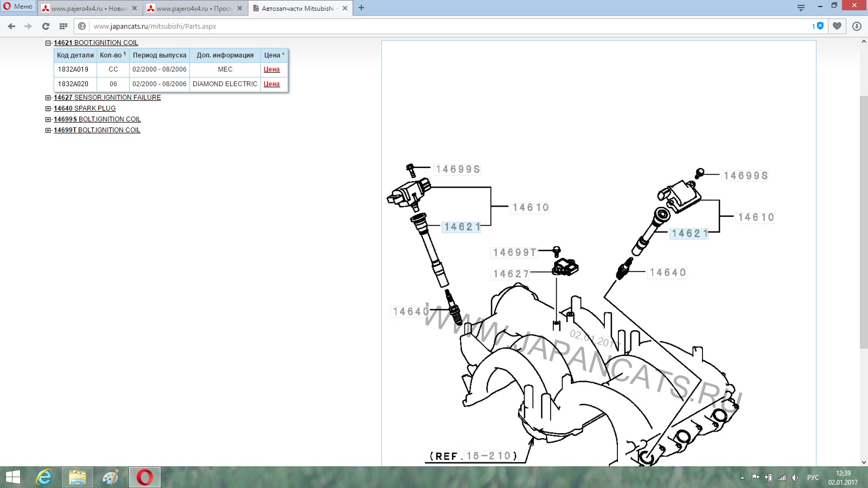Click the 14627 label in the diagram
This screenshot has width=868, height=488.
coord(510,274)
